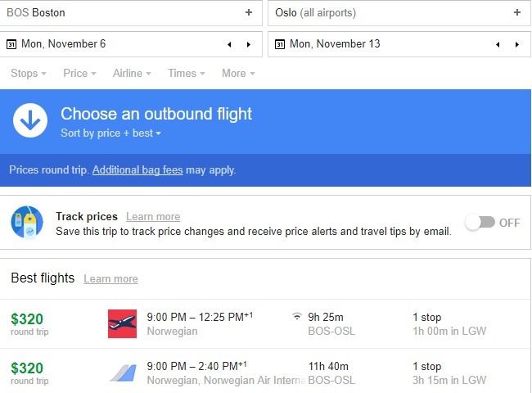The height and width of the screenshot is (393, 532).
Task: Open calendar icon for departure date
Action: point(11,44)
